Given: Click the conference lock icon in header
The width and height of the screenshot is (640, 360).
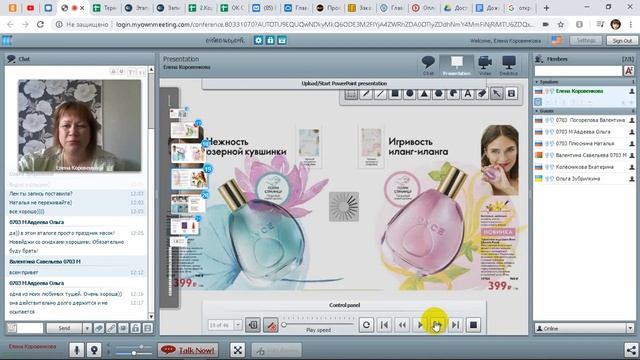Looking at the screenshot, I should click(x=270, y=40).
